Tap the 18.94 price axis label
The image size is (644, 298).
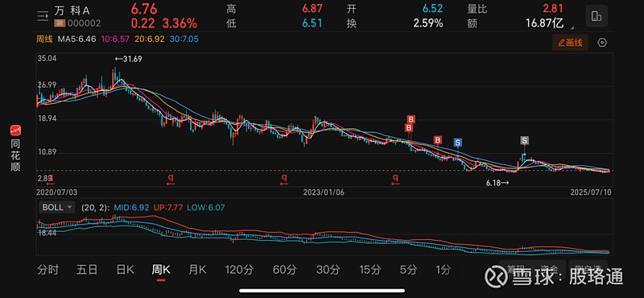tap(47, 118)
